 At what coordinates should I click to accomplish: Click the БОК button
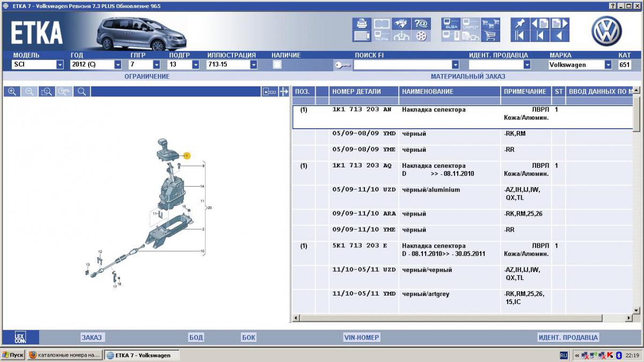pos(249,338)
